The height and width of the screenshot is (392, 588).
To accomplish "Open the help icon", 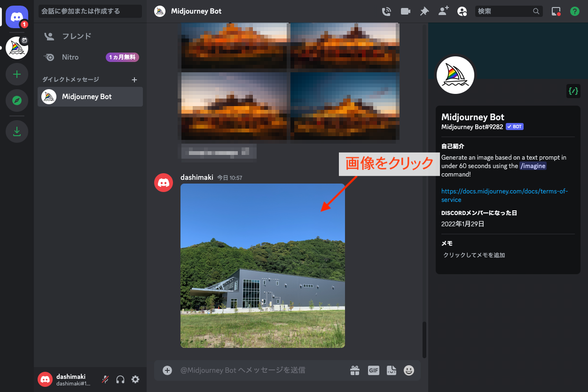I will coord(575,11).
